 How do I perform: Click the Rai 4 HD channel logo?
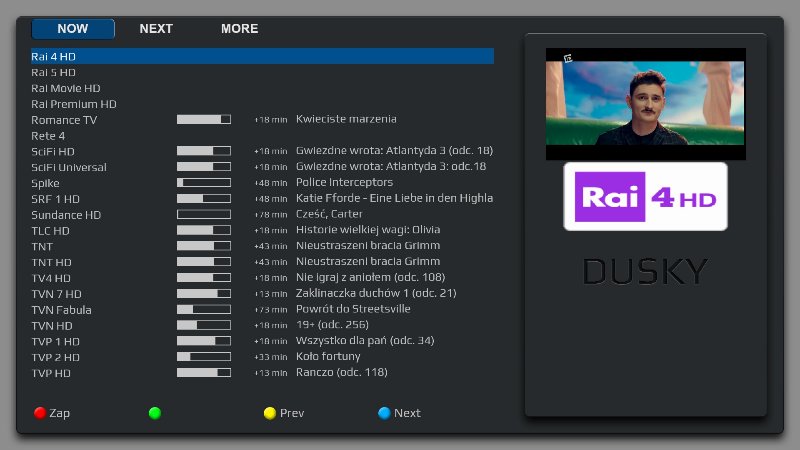(645, 197)
